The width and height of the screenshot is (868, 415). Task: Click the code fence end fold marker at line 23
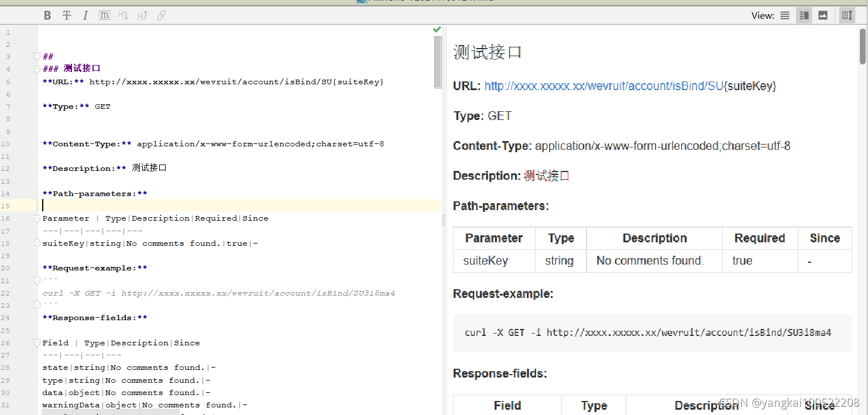pyautogui.click(x=37, y=306)
